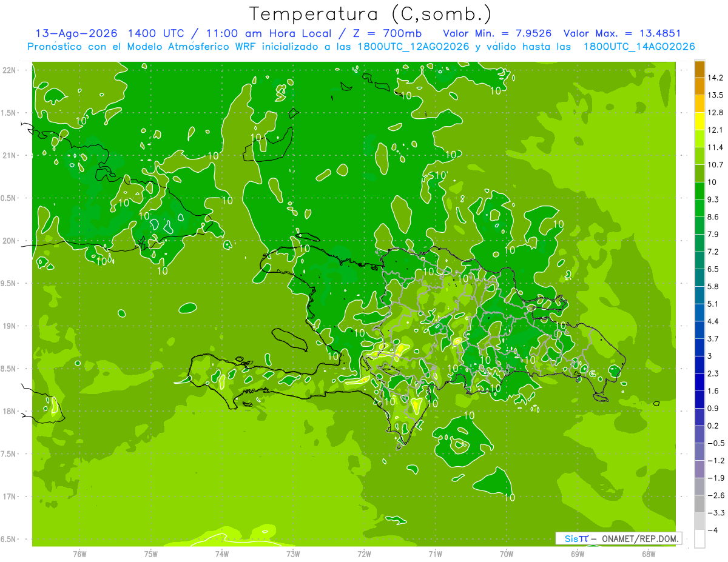
Task: Click the green swatch between 10 and 9.3
Action: click(699, 191)
